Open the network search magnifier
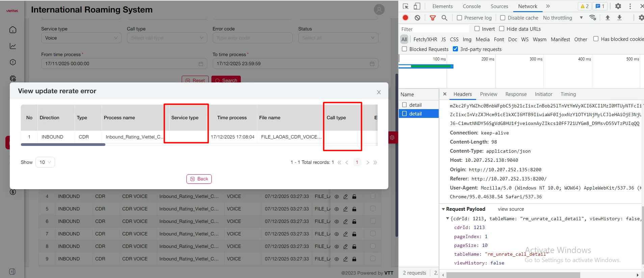This screenshot has height=278, width=644. click(x=444, y=18)
